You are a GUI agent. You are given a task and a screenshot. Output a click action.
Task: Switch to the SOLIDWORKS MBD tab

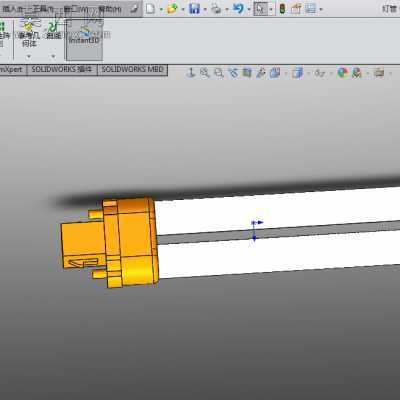pyautogui.click(x=132, y=70)
